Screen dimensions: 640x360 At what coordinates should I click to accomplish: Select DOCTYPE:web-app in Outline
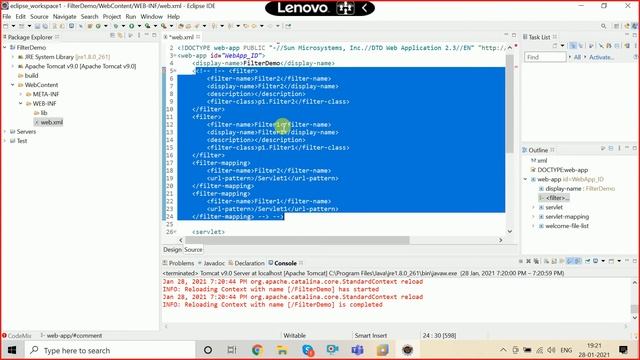click(562, 170)
